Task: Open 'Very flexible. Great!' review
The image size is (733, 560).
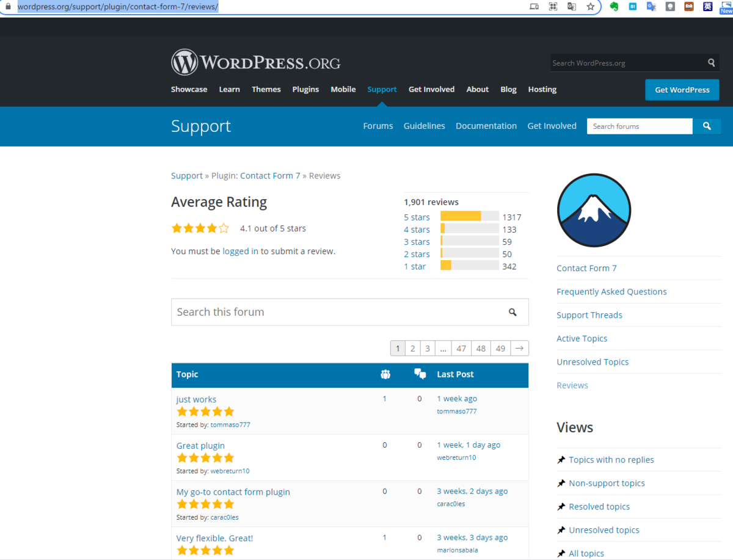Action: (214, 538)
